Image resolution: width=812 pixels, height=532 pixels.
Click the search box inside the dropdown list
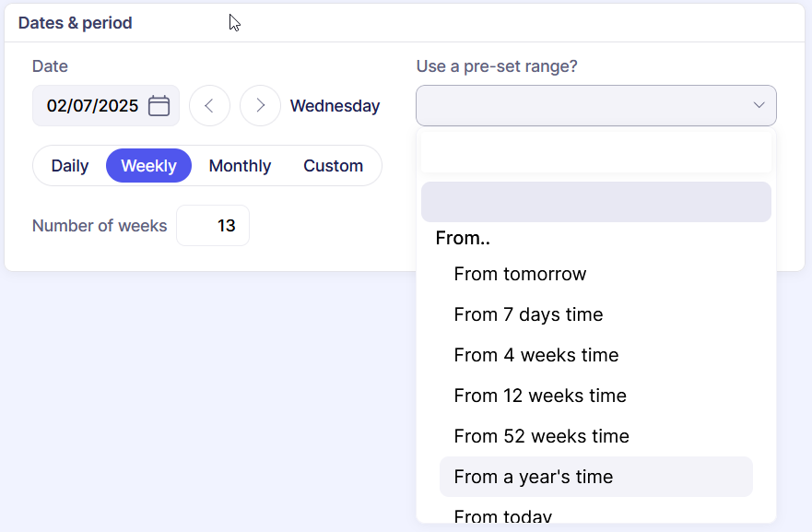point(595,152)
